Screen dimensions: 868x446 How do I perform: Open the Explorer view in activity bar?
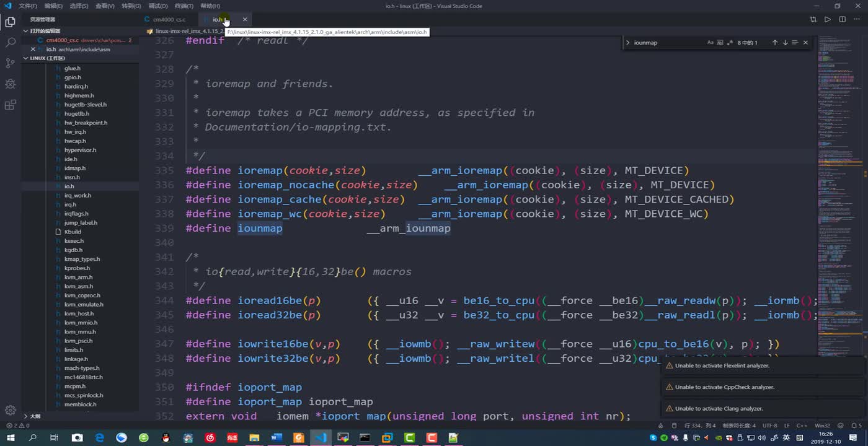[10, 22]
